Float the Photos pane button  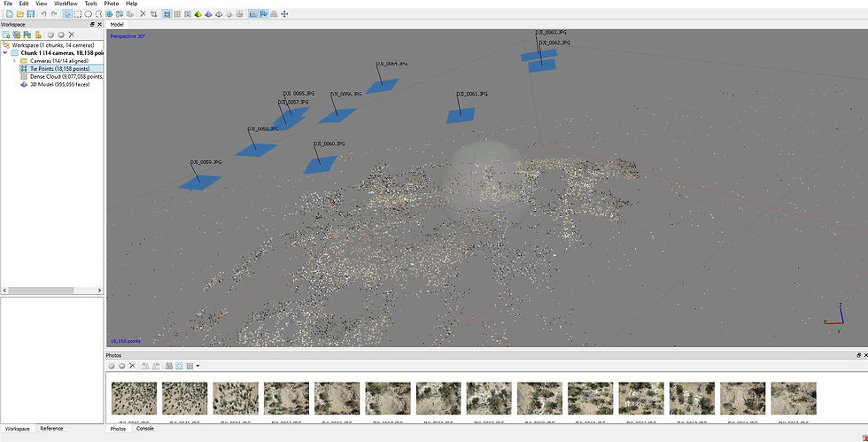858,355
